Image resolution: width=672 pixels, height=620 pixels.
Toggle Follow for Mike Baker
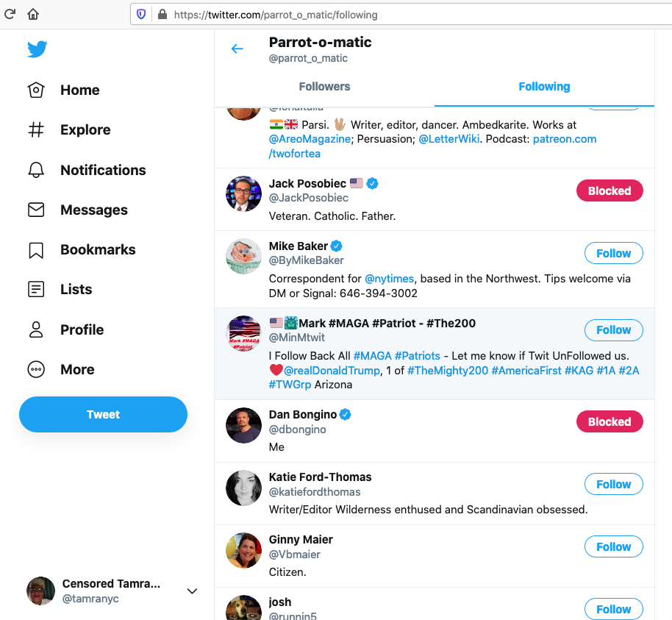tap(613, 253)
